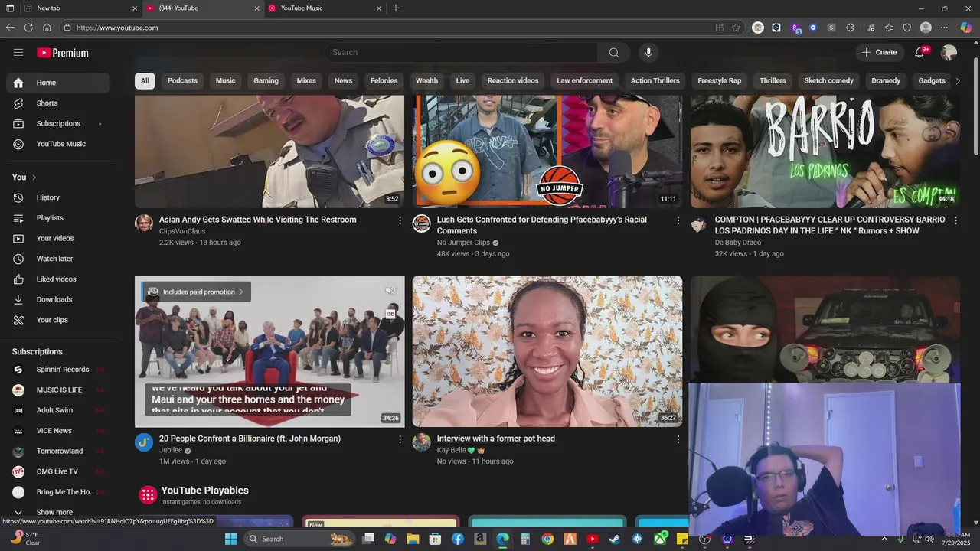Reload the page with refresh icon
The image size is (980, 551).
(x=28, y=28)
